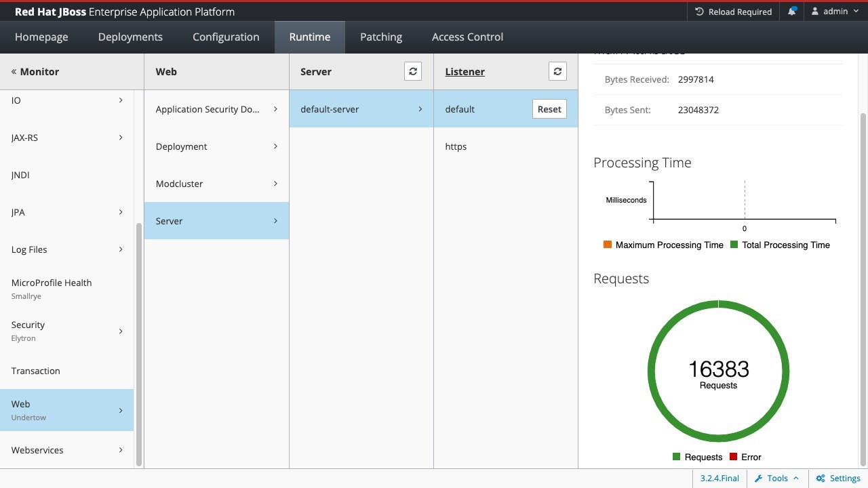The width and height of the screenshot is (868, 488).
Task: Expand the Tools menu caret
Action: click(x=795, y=479)
